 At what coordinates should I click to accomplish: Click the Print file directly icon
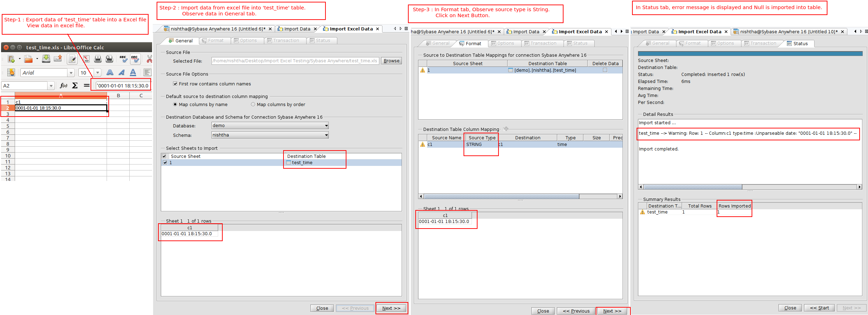98,59
